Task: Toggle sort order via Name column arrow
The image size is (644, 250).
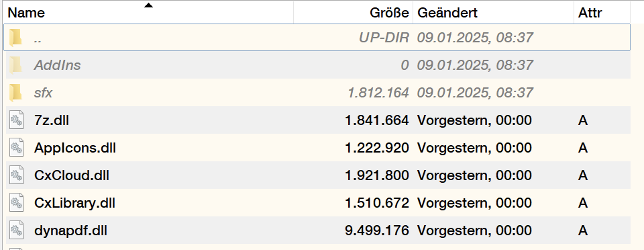Action: pos(148,5)
